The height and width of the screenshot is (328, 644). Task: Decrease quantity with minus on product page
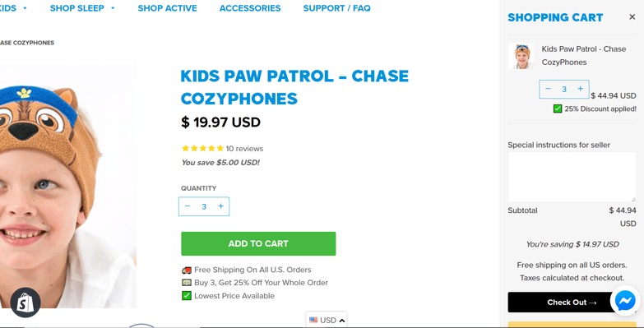[x=188, y=206]
